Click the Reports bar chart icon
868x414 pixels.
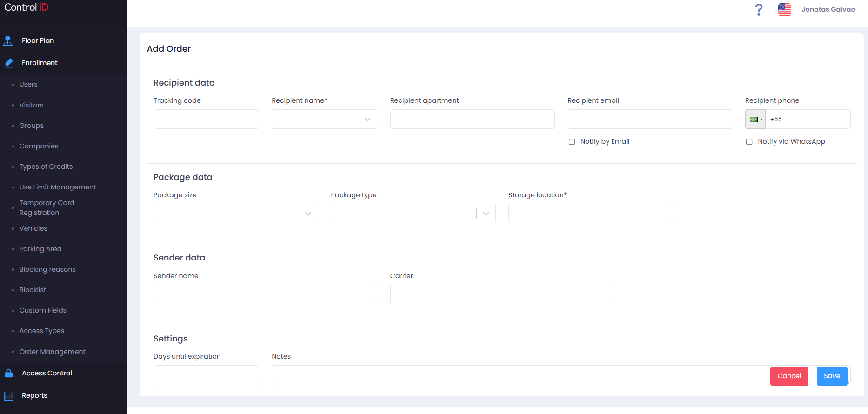8,396
